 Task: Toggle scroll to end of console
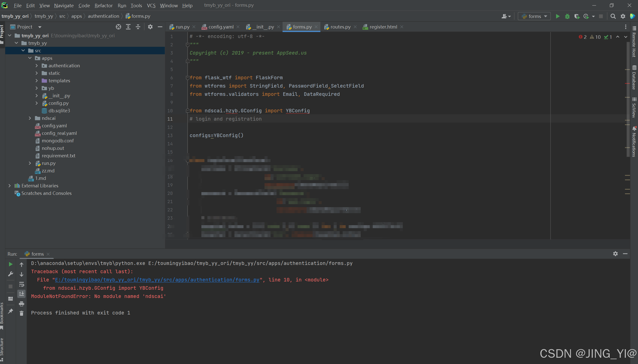tap(22, 294)
